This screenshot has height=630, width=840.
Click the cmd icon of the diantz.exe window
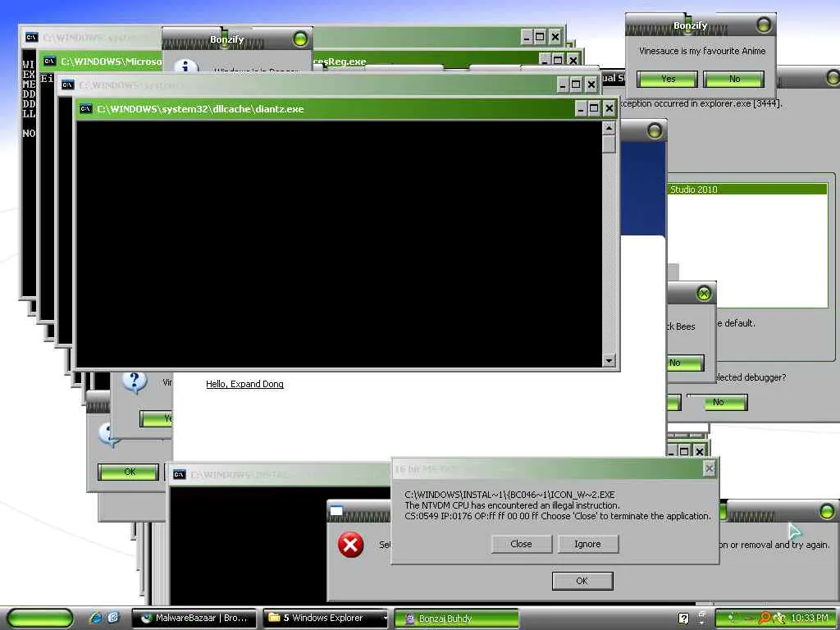click(x=85, y=109)
